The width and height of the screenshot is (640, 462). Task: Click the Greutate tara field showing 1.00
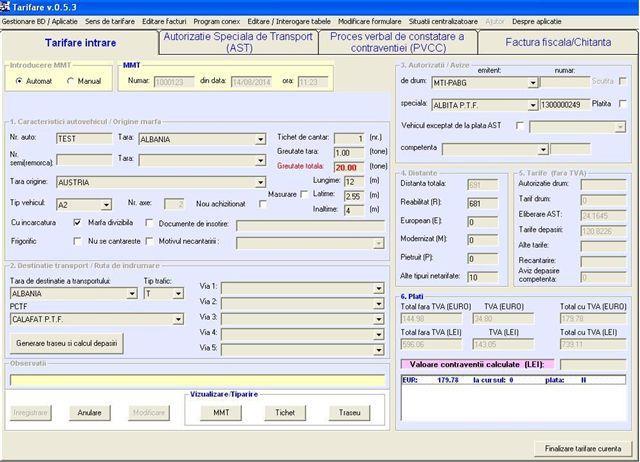[349, 153]
